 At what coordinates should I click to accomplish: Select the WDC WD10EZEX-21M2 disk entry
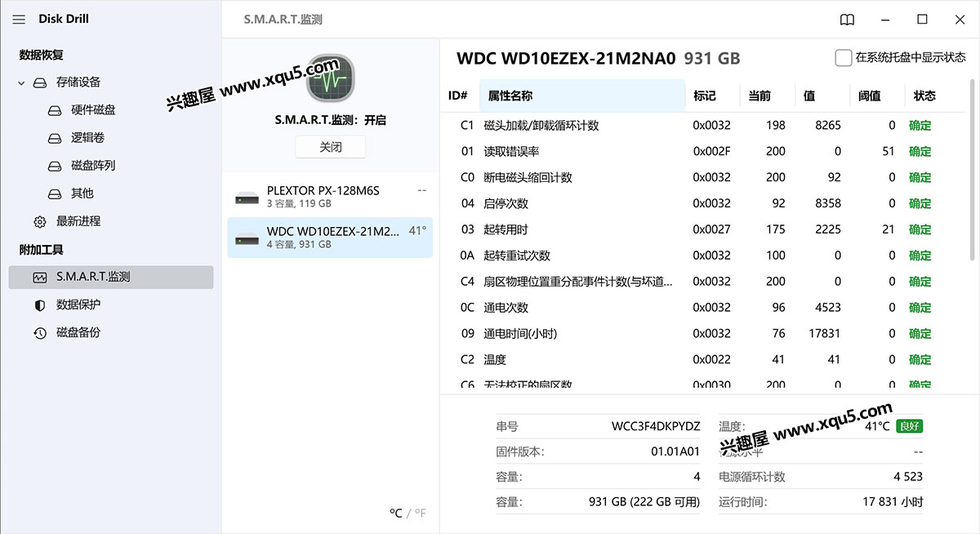pyautogui.click(x=330, y=238)
